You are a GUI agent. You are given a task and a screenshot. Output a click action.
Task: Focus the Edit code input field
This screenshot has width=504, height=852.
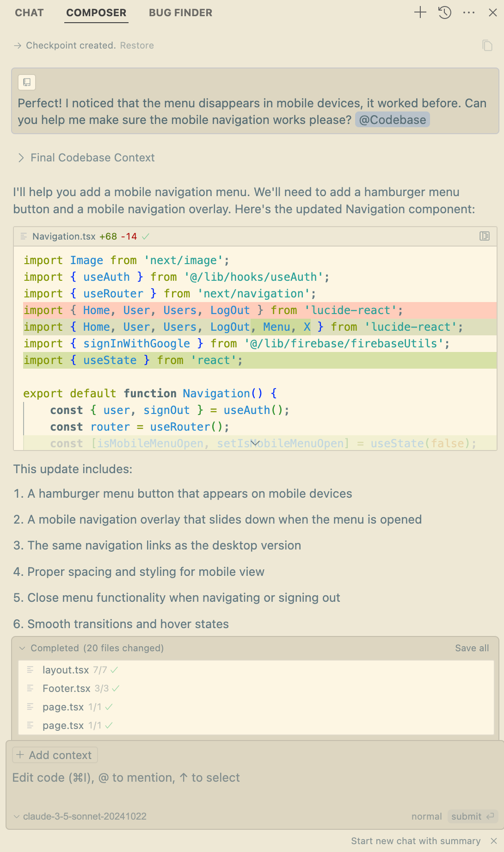click(x=254, y=778)
